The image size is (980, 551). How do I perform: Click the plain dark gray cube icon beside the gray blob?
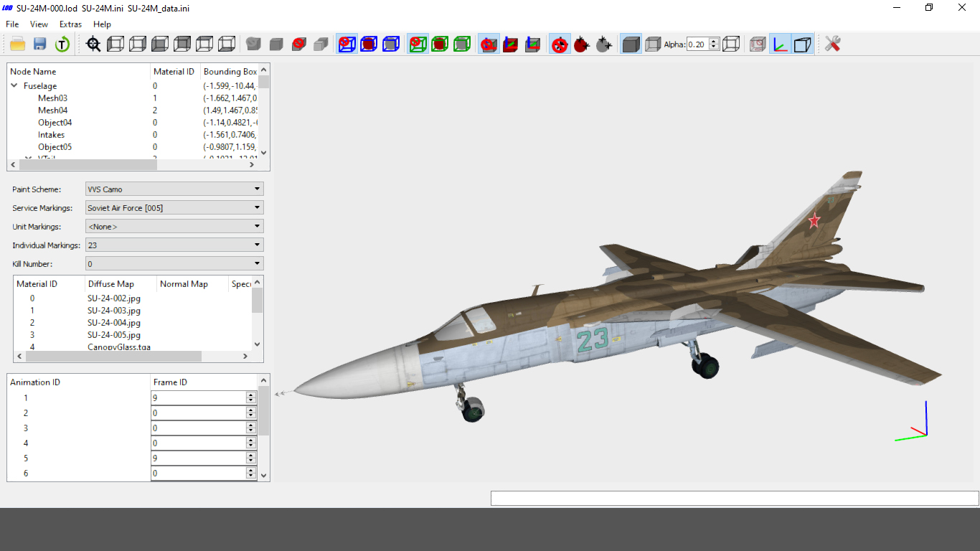[276, 44]
